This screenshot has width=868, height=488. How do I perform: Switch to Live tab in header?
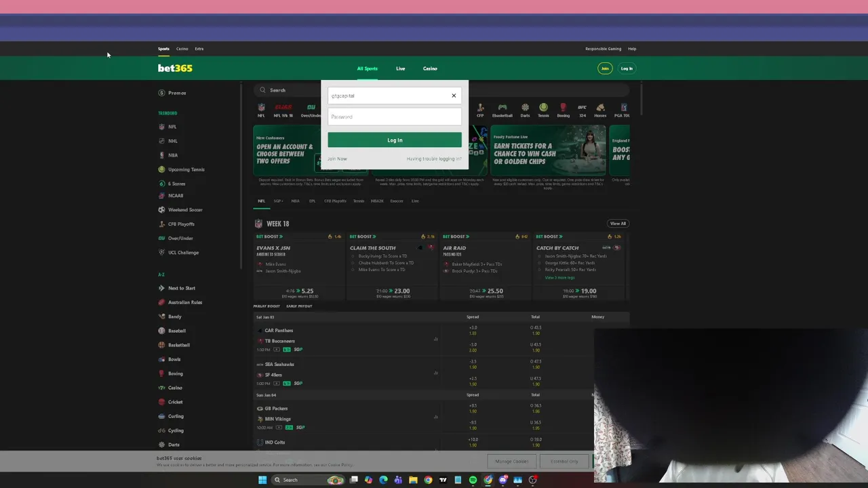click(401, 68)
